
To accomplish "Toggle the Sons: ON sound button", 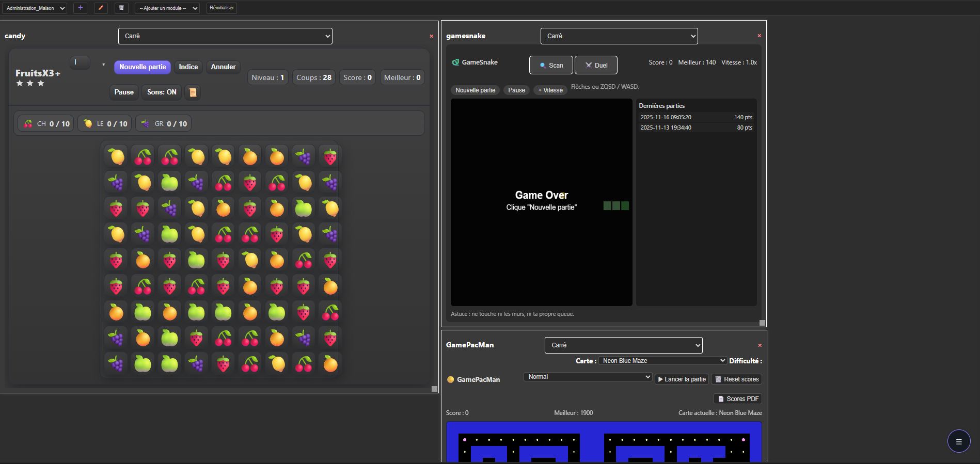I will 162,92.
